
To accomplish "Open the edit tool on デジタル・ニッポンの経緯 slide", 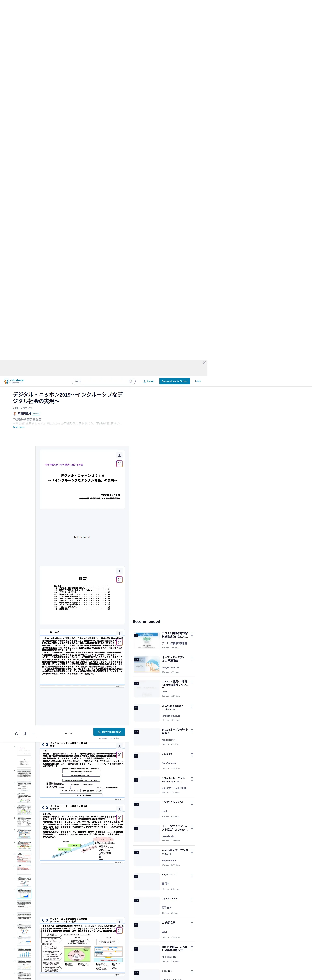I will 120,931.
